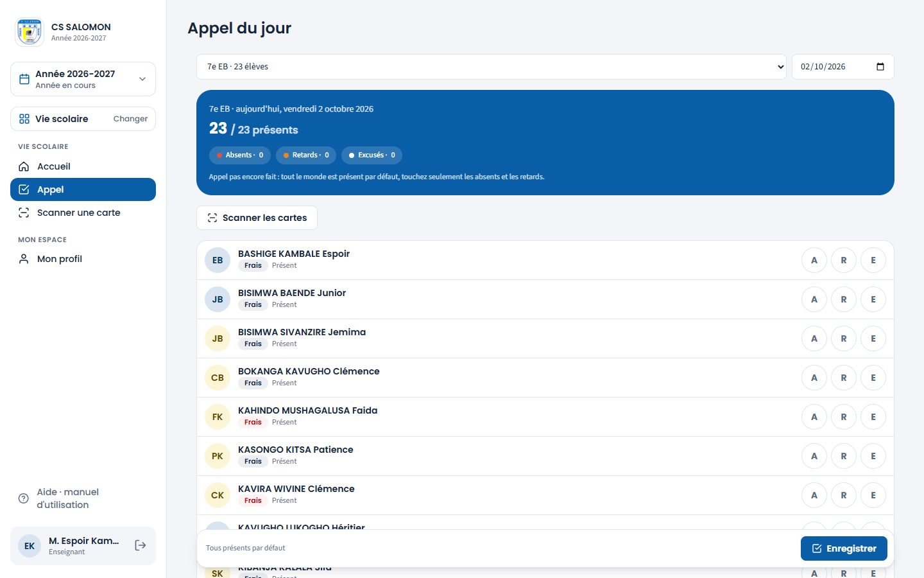Open Scanner une carte in sidebar
This screenshot has width=924, height=578.
coord(83,213)
